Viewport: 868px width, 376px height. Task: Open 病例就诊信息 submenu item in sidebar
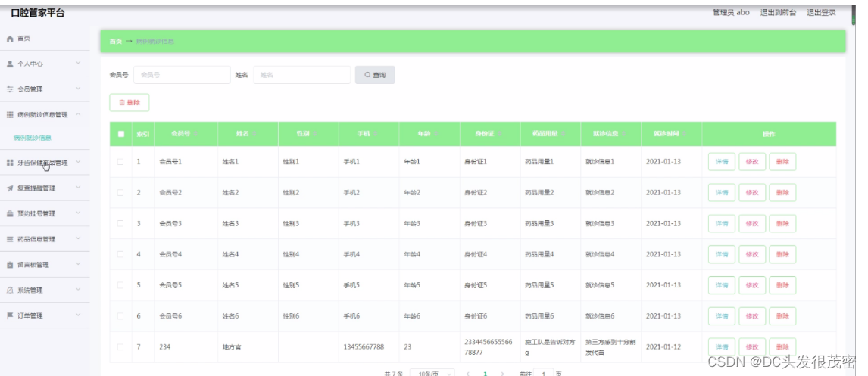tap(33, 138)
